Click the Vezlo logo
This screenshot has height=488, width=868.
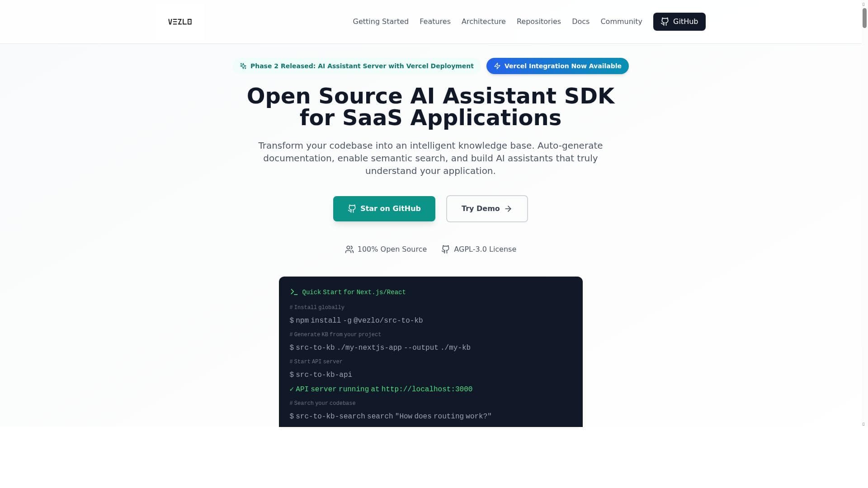click(180, 22)
